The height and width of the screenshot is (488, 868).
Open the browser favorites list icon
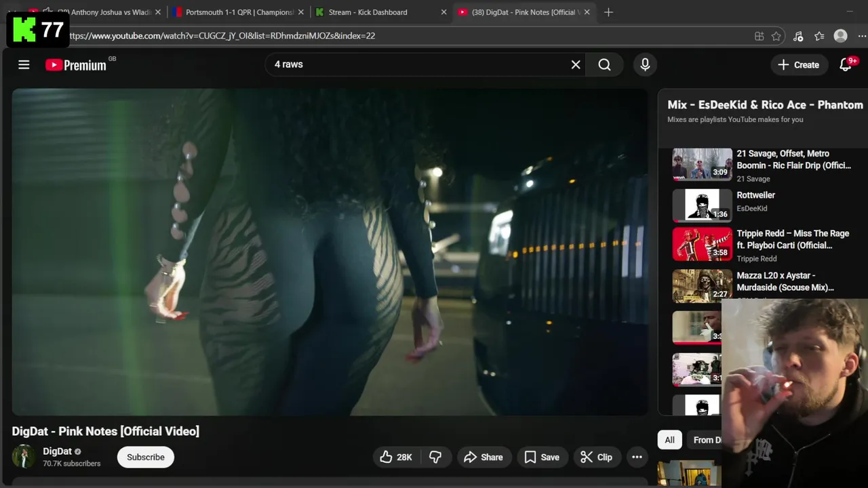coord(819,36)
